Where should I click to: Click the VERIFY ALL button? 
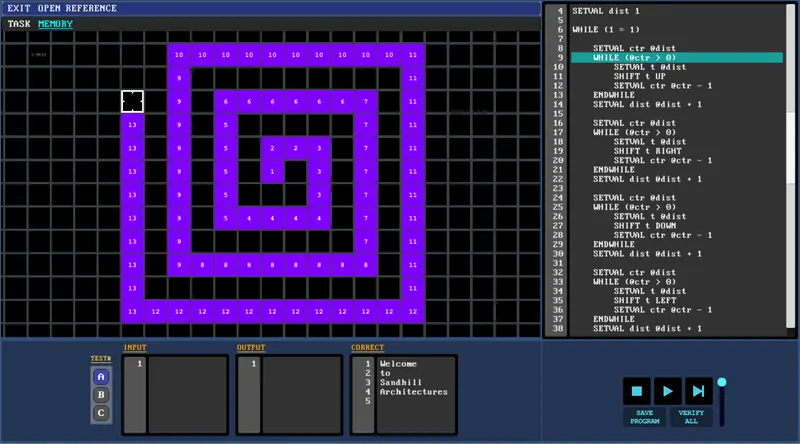[x=691, y=417]
